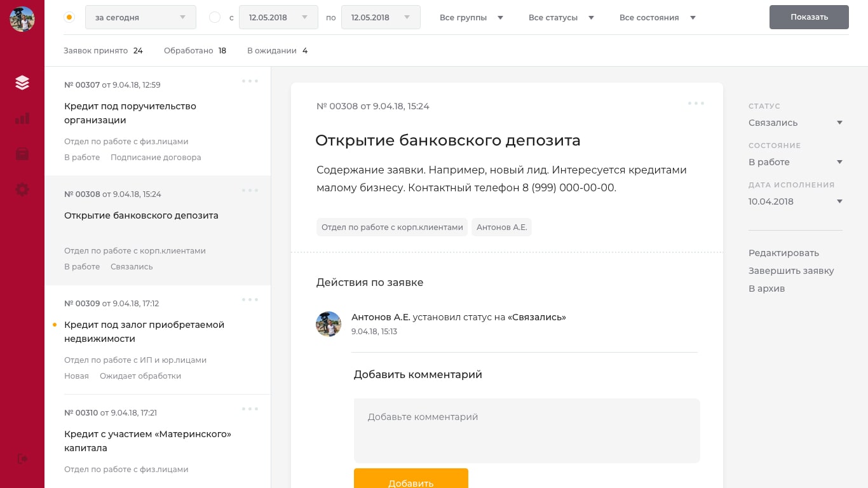Click the logout icon at sidebar bottom
868x488 pixels.
[x=22, y=458]
